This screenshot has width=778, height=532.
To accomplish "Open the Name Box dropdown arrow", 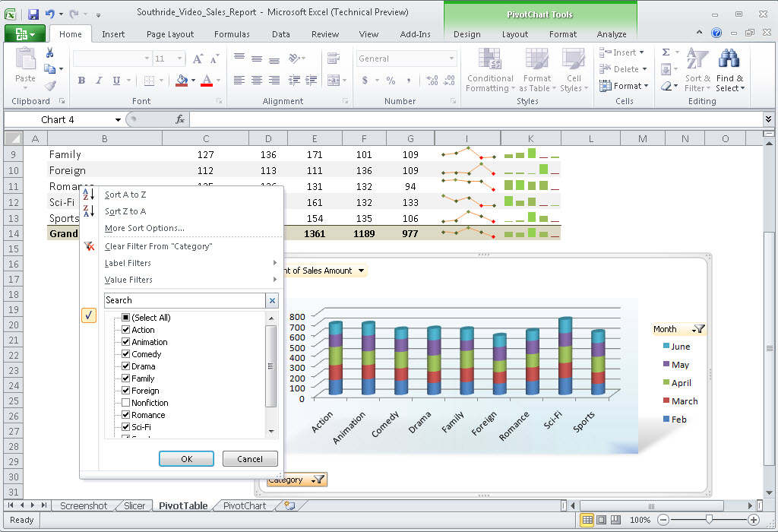I will (x=118, y=119).
